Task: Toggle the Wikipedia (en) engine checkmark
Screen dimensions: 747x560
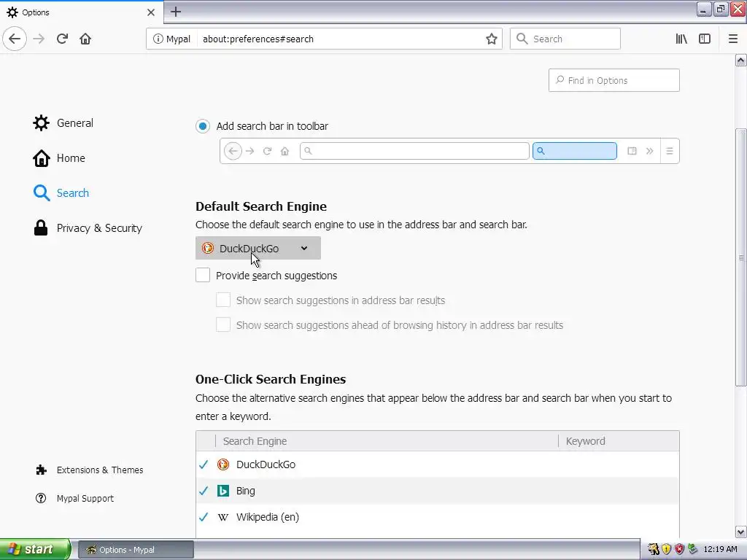Action: 204,517
